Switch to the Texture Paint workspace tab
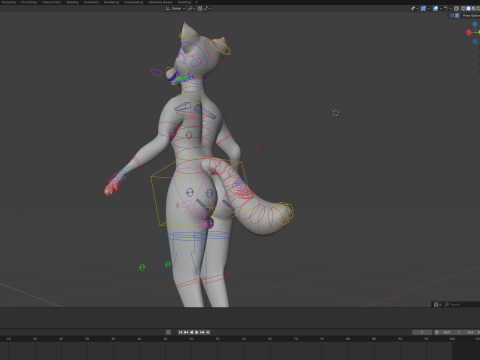This screenshot has height=360, width=480. [x=51, y=2]
